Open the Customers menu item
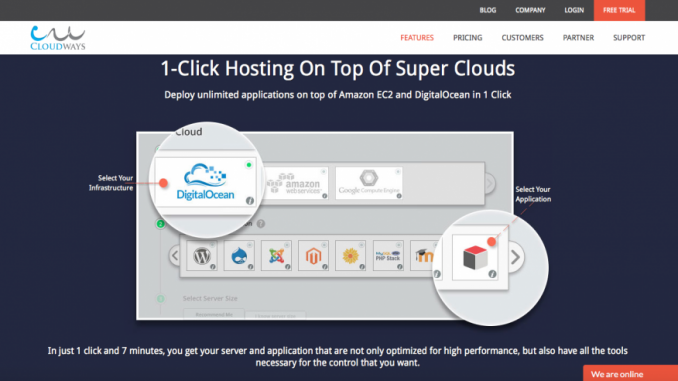 pos(522,38)
